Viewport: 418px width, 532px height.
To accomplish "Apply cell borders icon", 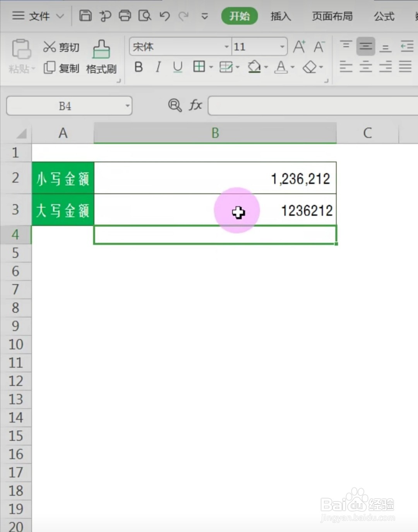I will pos(199,67).
